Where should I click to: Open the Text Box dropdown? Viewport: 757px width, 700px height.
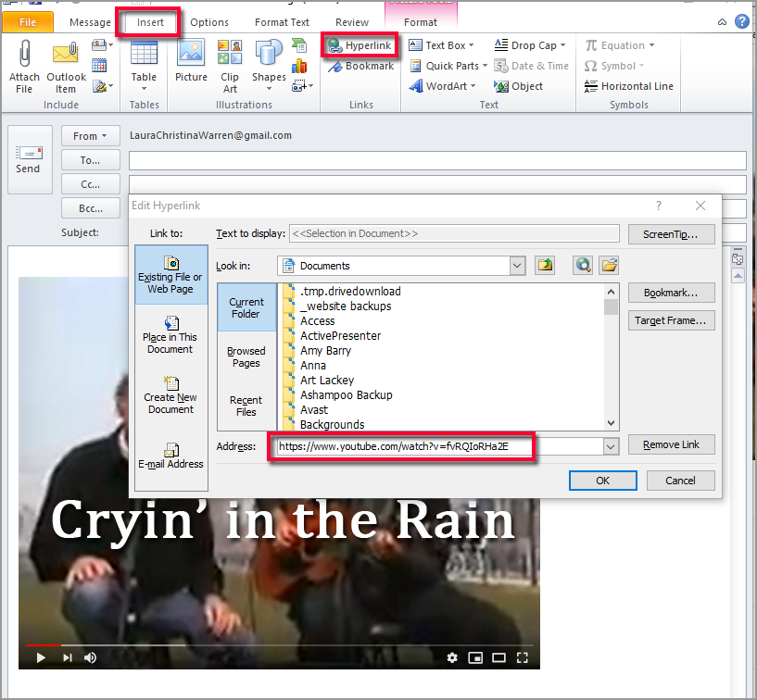point(472,45)
